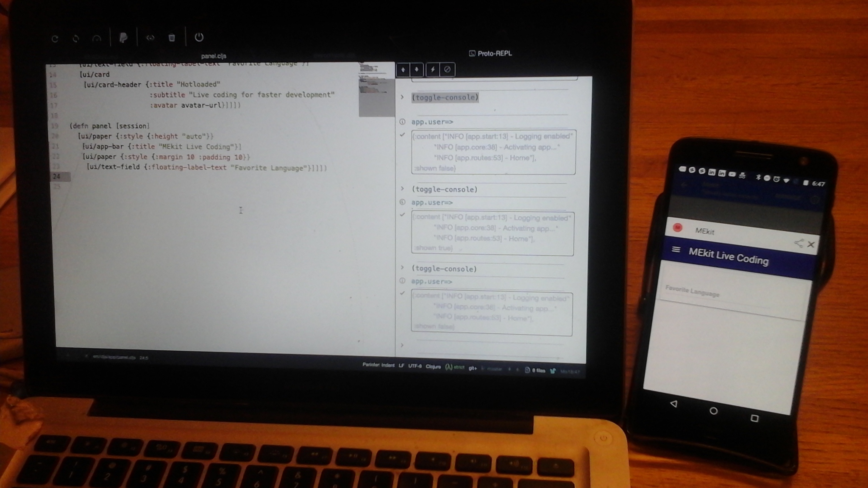Select the Proto-REPL tab
The width and height of the screenshot is (868, 488).
(x=490, y=53)
